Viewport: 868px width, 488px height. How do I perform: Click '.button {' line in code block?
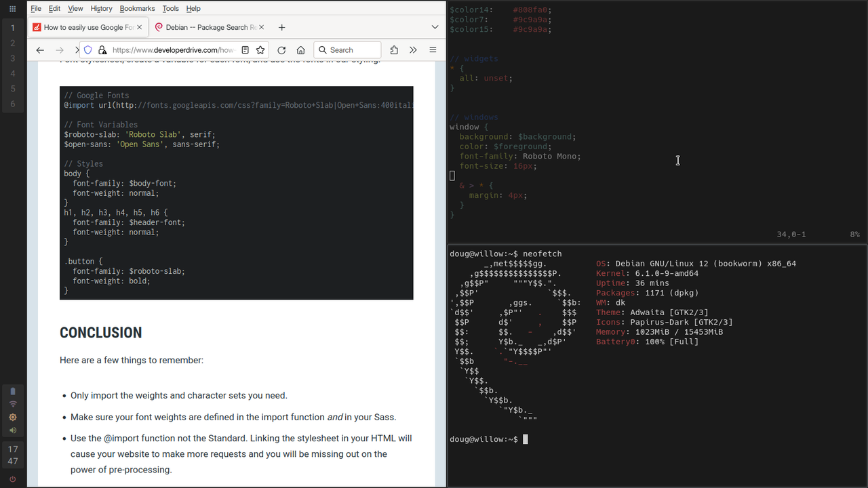pyautogui.click(x=83, y=261)
